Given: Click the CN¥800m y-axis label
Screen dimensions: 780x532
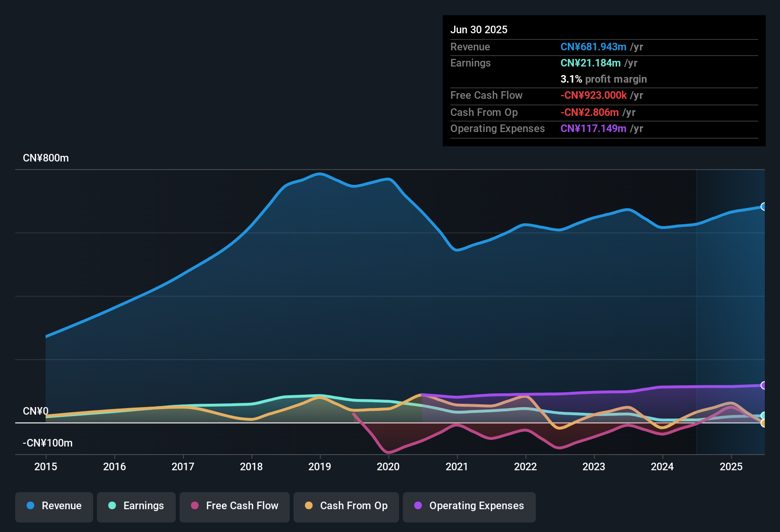Looking at the screenshot, I should point(46,158).
